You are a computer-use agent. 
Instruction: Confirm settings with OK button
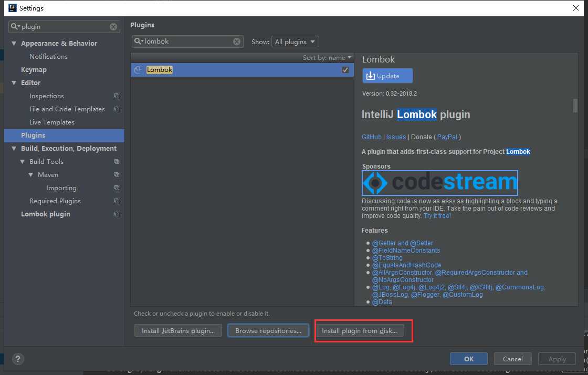tap(469, 359)
